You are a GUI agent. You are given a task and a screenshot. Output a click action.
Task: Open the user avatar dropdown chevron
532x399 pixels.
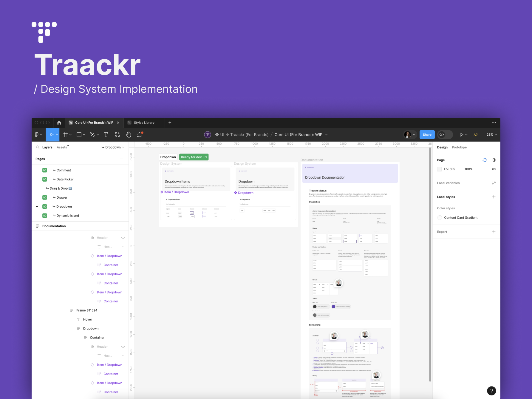pyautogui.click(x=414, y=135)
